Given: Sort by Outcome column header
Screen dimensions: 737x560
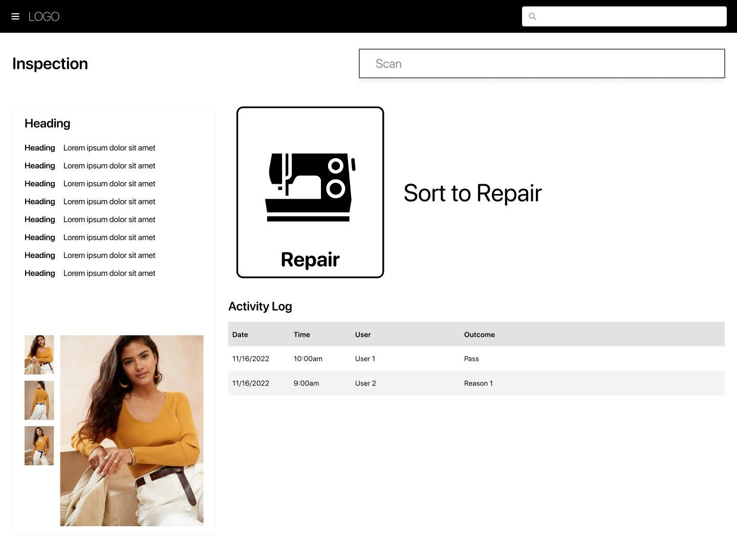Looking at the screenshot, I should pyautogui.click(x=479, y=335).
